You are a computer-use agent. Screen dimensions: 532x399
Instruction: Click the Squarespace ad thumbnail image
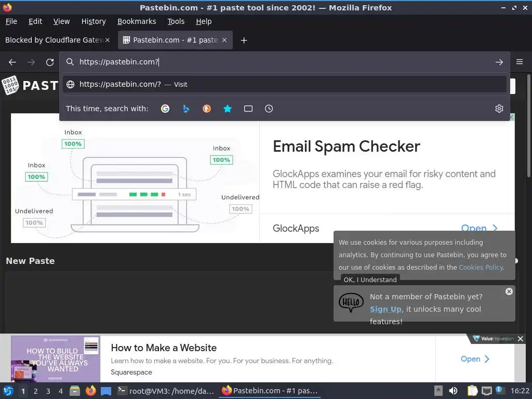[56, 359]
